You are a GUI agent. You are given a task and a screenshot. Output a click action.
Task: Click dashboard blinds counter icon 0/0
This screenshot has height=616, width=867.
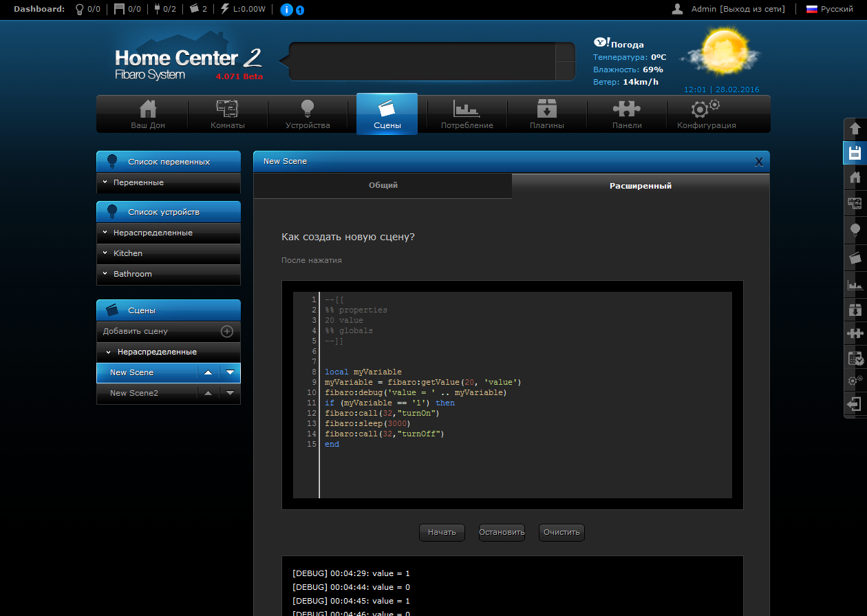point(120,9)
